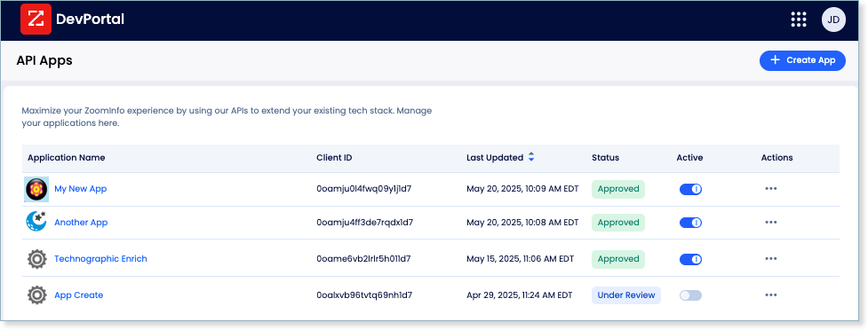Open the App Create link
Viewport: 868px width, 330px height.
78,295
